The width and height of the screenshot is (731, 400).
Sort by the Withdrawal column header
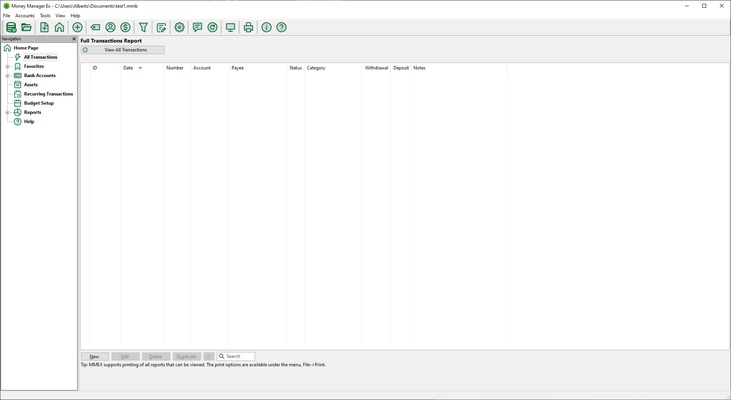pos(376,68)
